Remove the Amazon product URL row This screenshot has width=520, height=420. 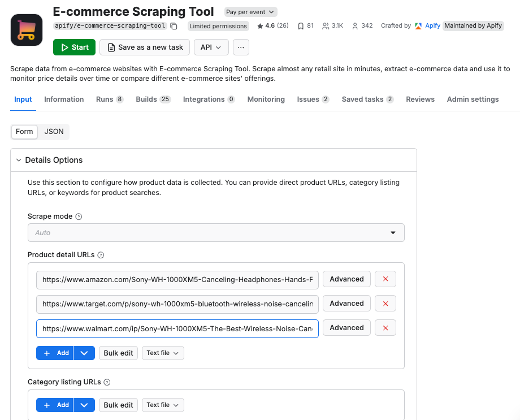(385, 279)
